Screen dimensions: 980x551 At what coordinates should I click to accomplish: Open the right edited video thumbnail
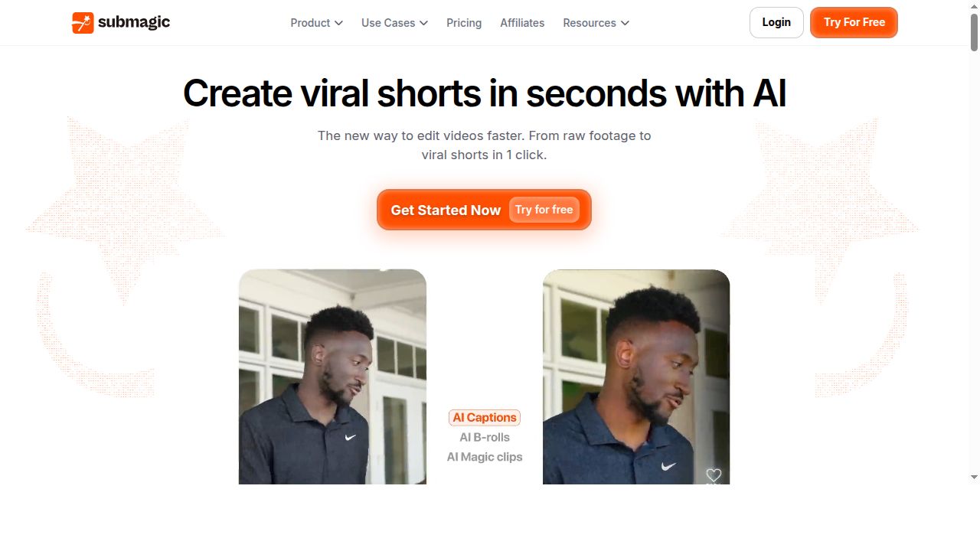point(636,377)
